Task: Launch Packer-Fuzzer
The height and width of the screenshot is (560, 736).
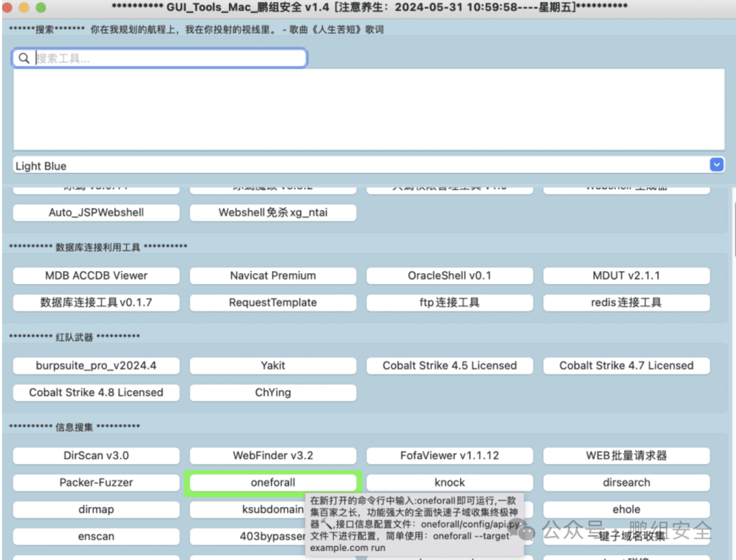Action: (96, 482)
